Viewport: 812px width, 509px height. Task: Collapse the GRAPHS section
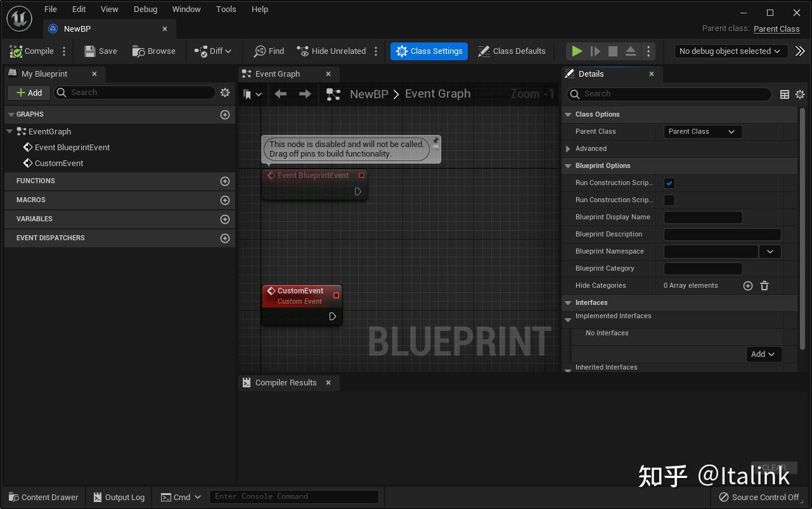point(10,114)
